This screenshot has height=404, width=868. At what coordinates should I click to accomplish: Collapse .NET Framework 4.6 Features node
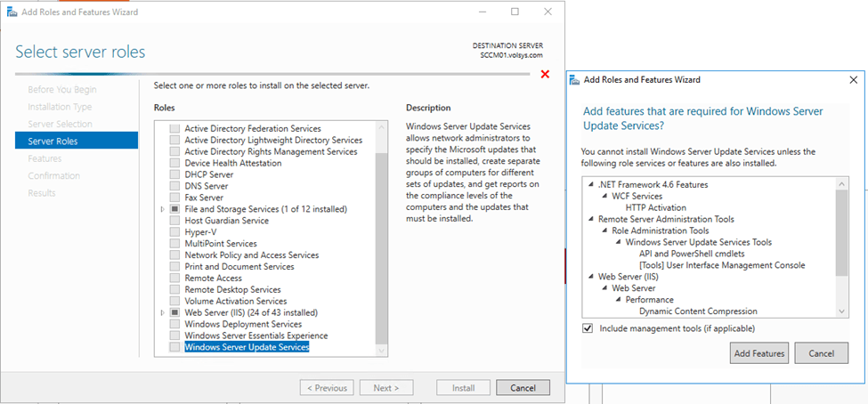pos(590,184)
